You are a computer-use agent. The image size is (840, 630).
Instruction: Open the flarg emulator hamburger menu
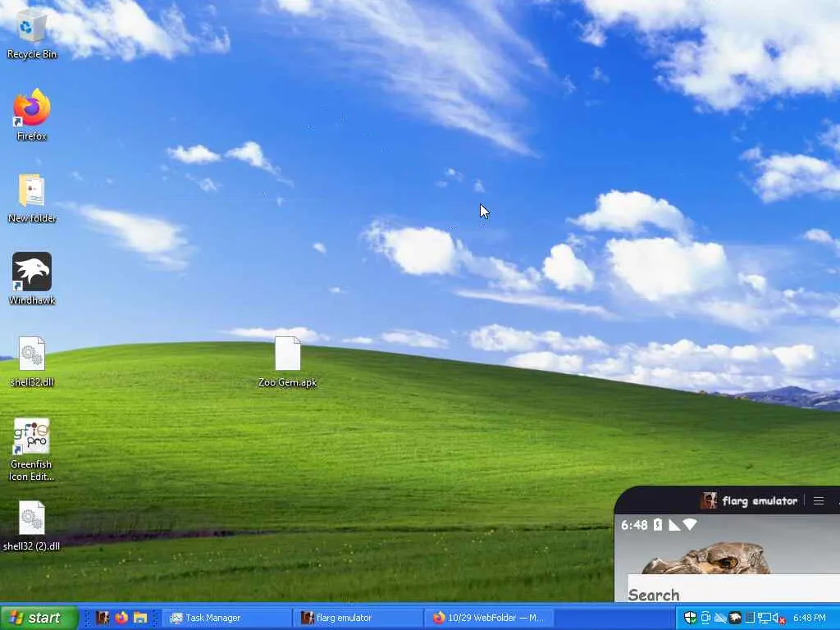[x=819, y=501]
